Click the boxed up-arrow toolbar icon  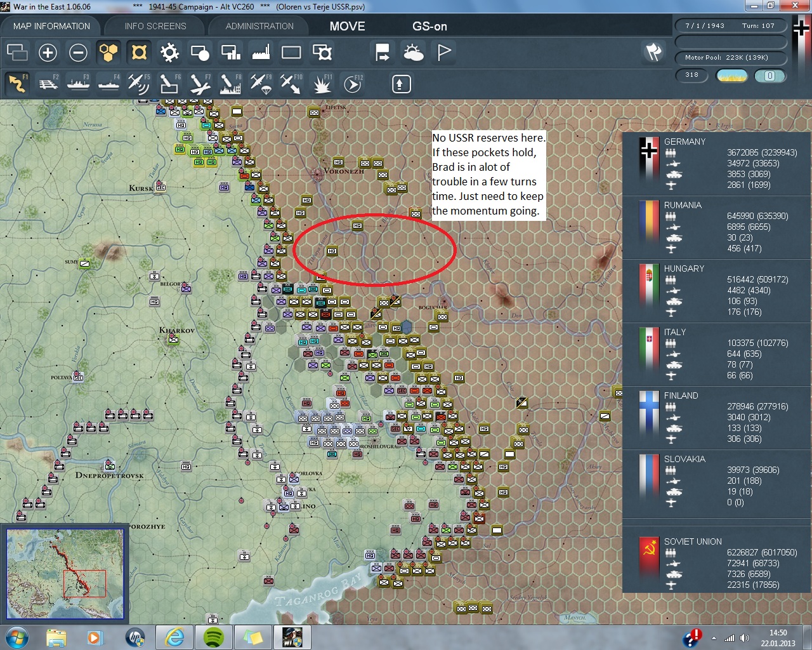[401, 84]
